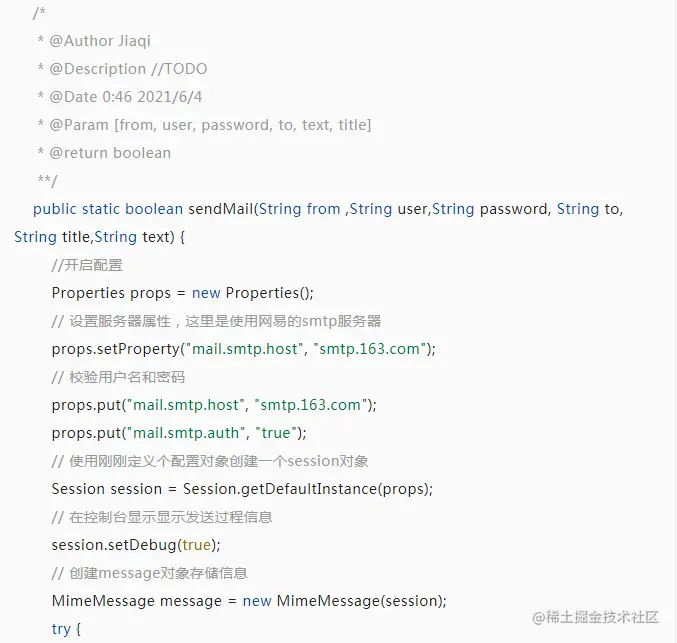The width and height of the screenshot is (677, 643).
Task: Click the sendMail method name
Action: [220, 209]
